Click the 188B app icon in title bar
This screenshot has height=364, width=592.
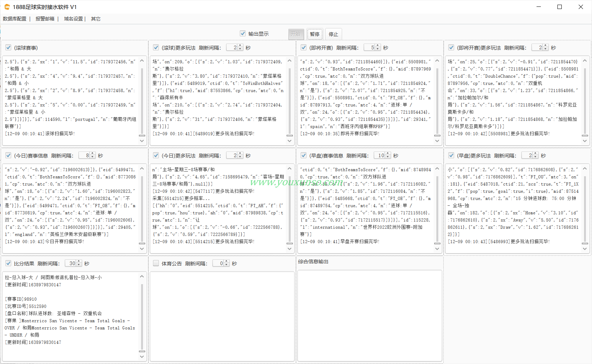(x=7, y=7)
